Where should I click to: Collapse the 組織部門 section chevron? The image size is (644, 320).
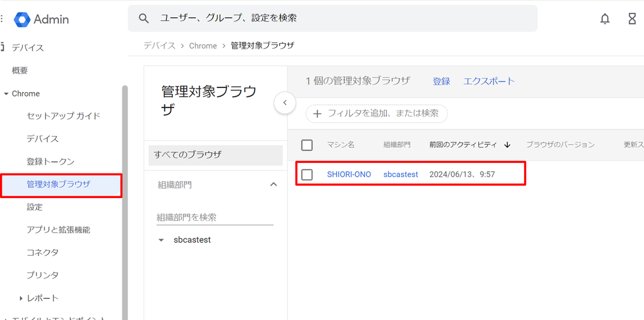(x=273, y=184)
